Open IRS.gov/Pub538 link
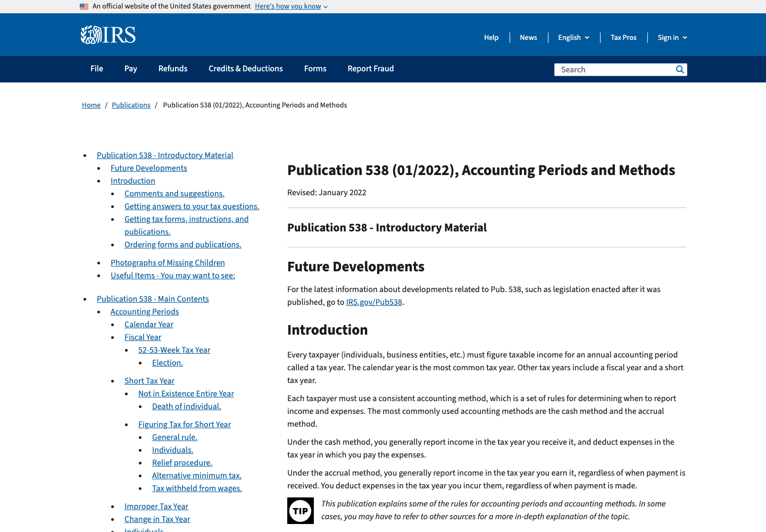766x532 pixels. coord(374,302)
